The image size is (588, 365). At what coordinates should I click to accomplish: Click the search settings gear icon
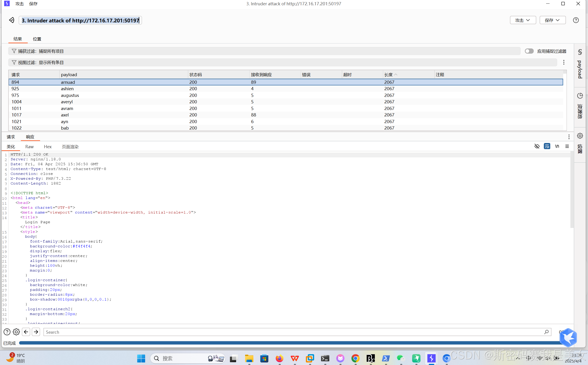point(16,332)
